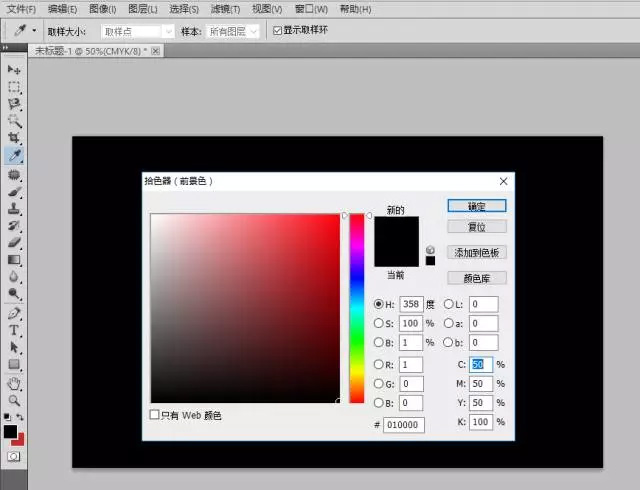Select the Horizontal Type tool

coord(14,330)
